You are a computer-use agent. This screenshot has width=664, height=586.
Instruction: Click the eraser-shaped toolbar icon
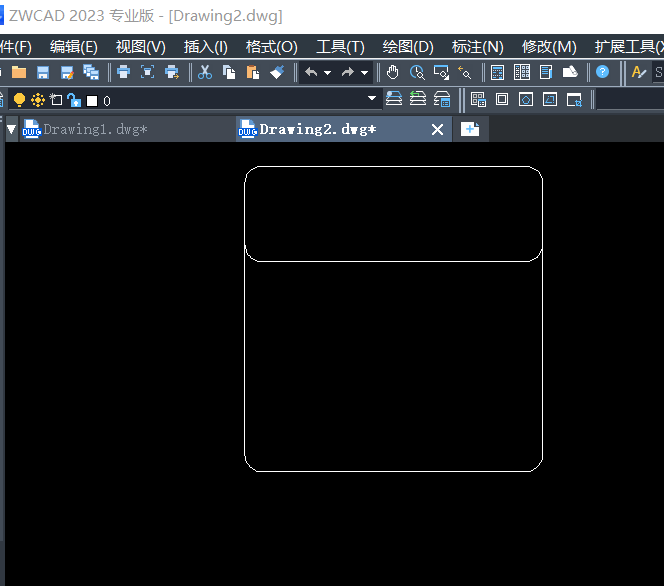(x=570, y=72)
